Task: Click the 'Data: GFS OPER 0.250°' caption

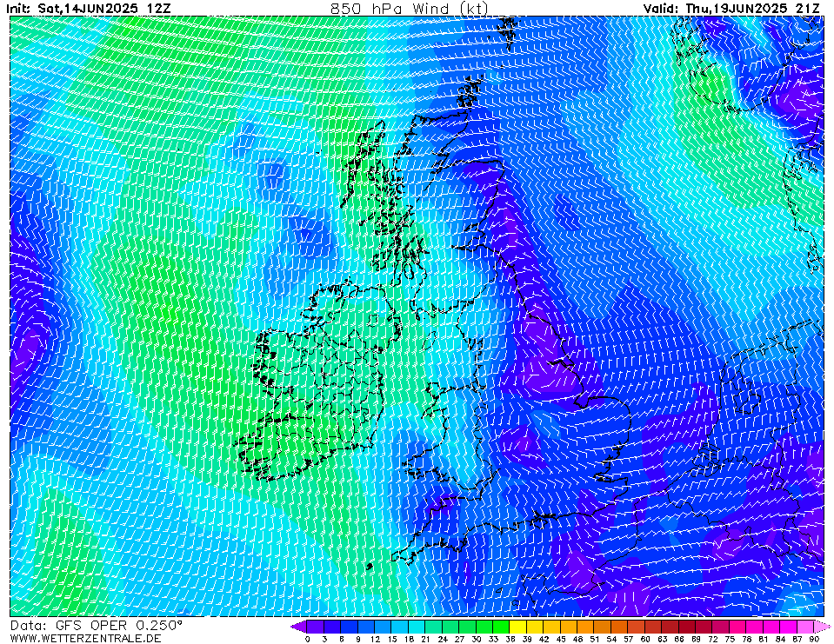Action: 97,626
